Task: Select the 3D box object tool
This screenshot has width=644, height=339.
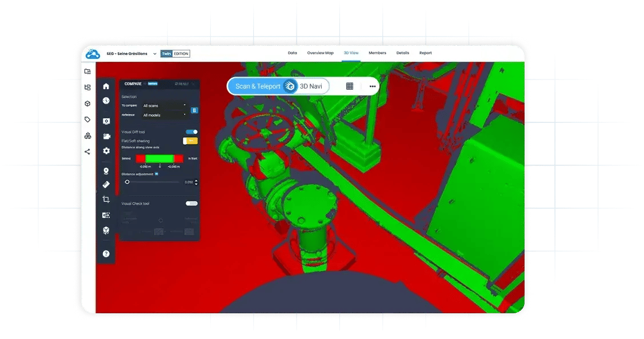Action: click(106, 230)
